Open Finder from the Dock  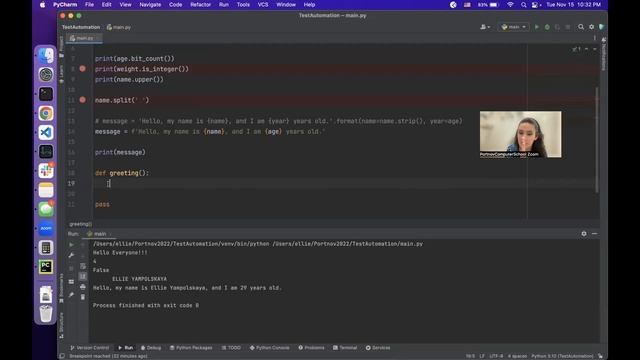(x=46, y=56)
